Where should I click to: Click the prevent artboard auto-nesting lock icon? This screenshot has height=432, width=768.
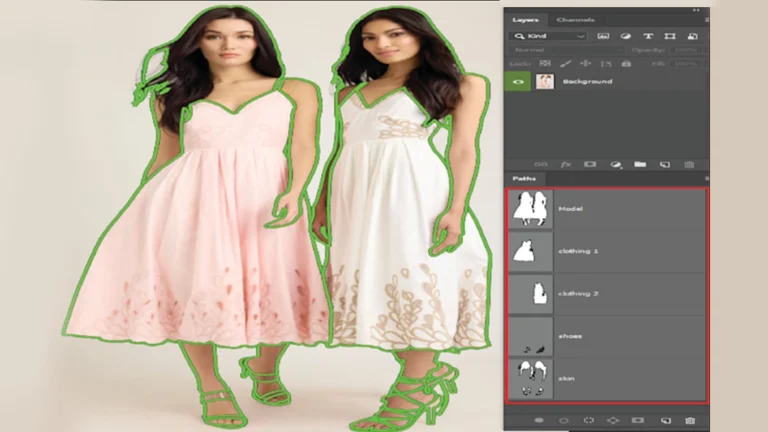tap(606, 64)
